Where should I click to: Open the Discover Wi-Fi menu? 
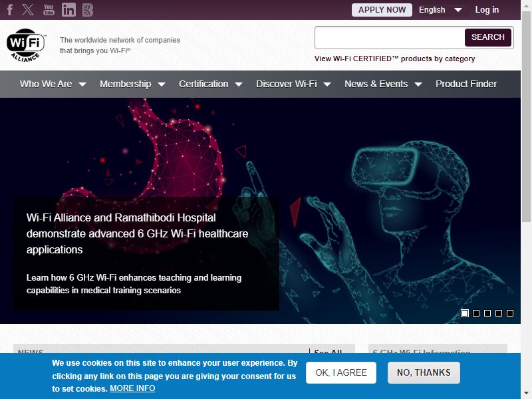tap(287, 84)
